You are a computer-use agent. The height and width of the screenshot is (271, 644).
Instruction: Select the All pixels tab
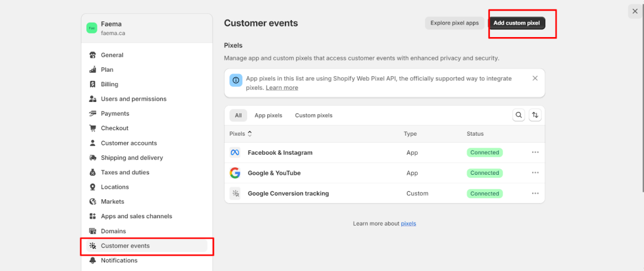coord(238,116)
